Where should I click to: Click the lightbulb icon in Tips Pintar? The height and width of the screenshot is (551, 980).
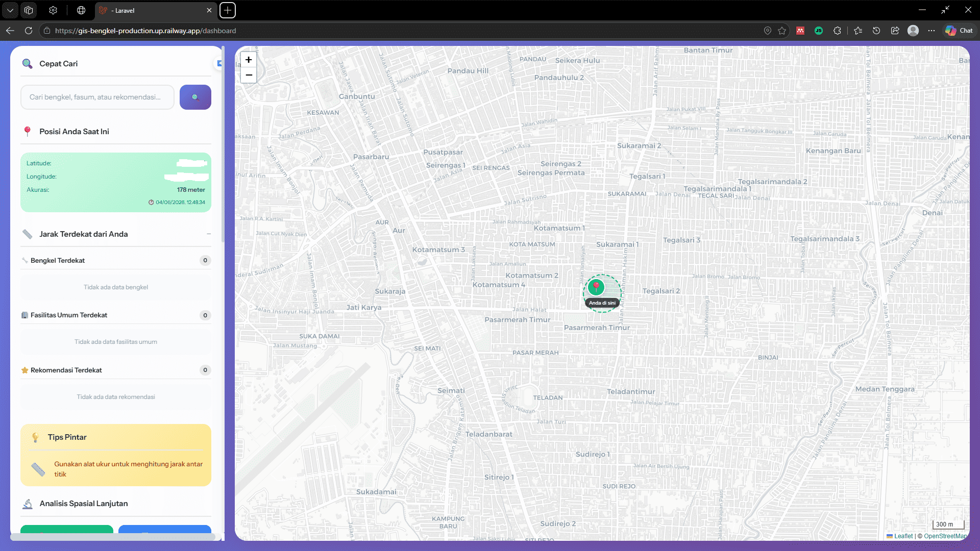coord(35,437)
